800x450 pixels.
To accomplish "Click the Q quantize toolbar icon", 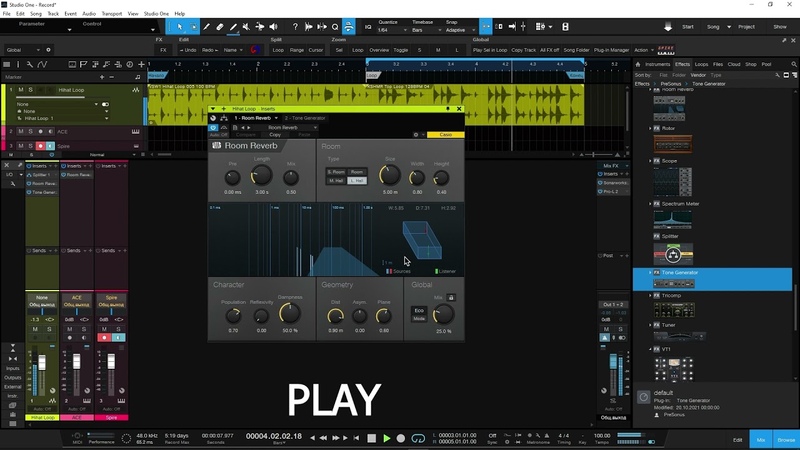I will tap(335, 27).
